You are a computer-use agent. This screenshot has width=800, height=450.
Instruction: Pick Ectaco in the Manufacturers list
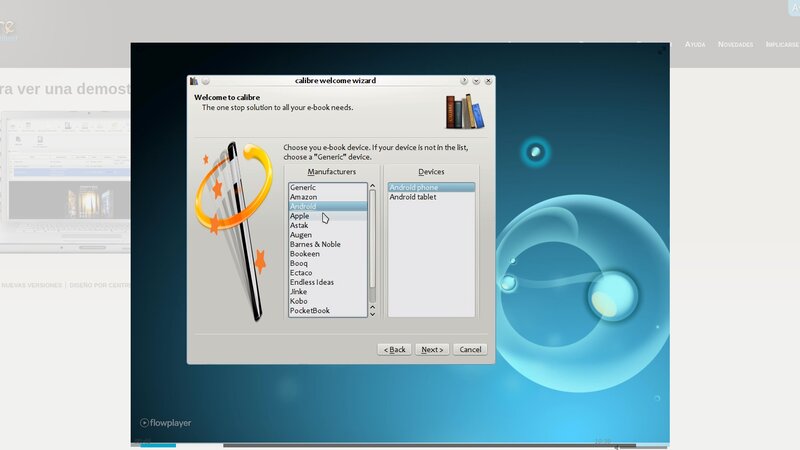coord(328,272)
